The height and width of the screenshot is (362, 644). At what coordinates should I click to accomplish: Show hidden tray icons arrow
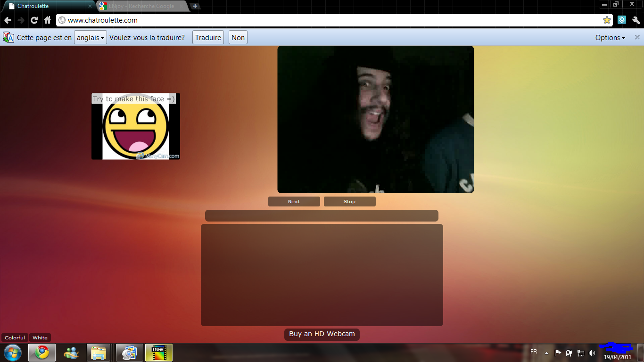pos(546,353)
